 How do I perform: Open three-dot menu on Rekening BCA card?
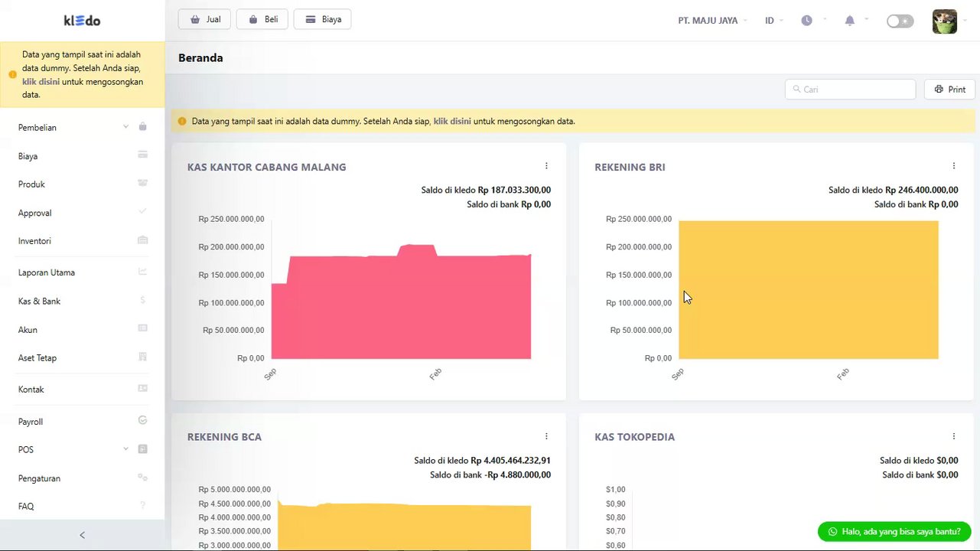coord(546,436)
